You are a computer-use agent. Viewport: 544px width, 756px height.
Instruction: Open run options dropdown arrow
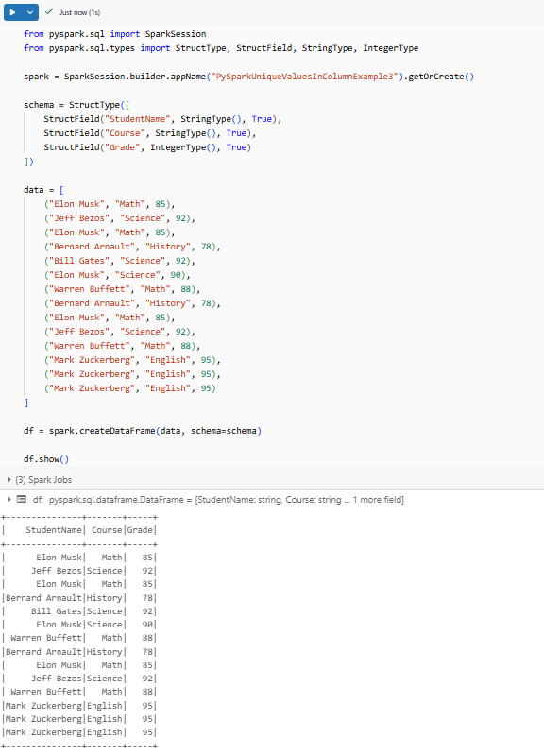point(30,12)
